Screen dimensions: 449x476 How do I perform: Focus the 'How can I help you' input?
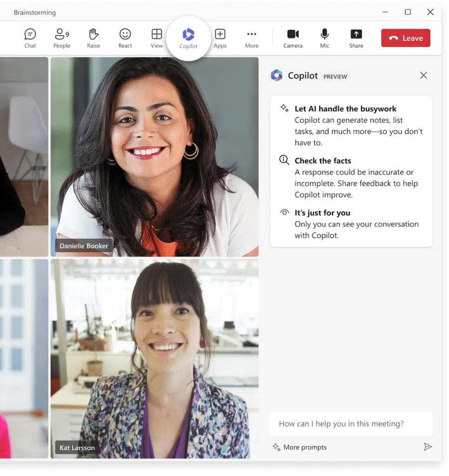click(351, 424)
